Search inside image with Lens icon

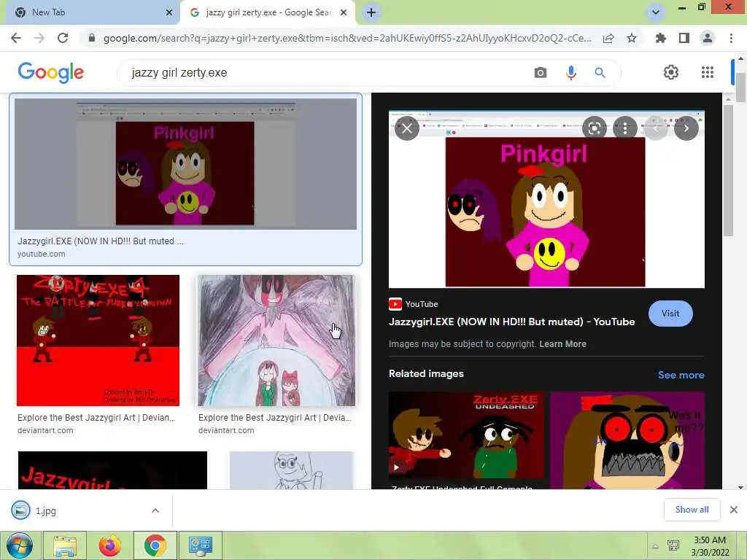(594, 128)
